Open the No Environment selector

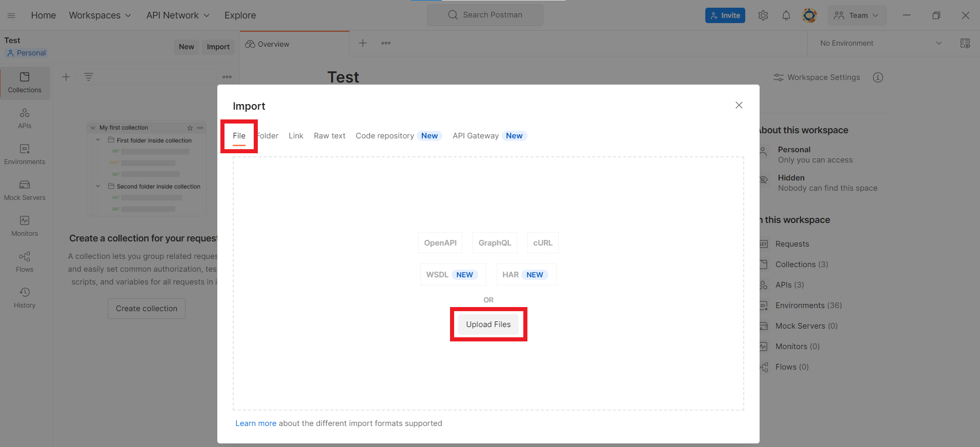click(881, 43)
